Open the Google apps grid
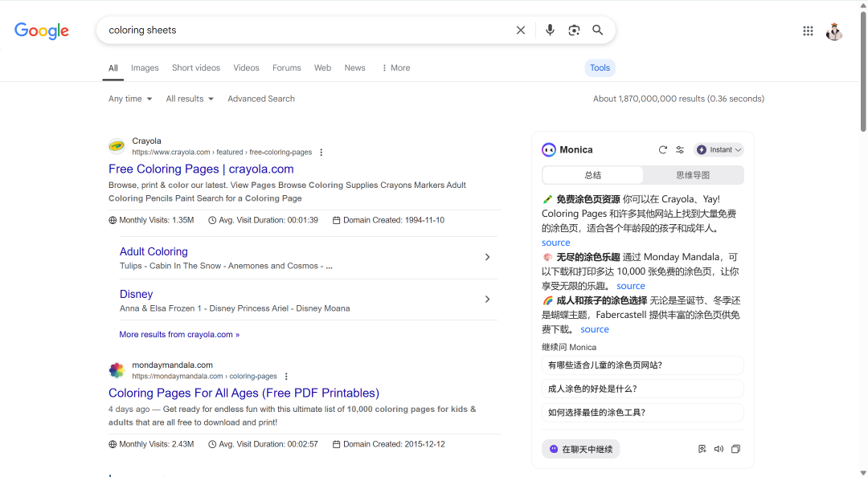This screenshot has width=868, height=477. [808, 31]
